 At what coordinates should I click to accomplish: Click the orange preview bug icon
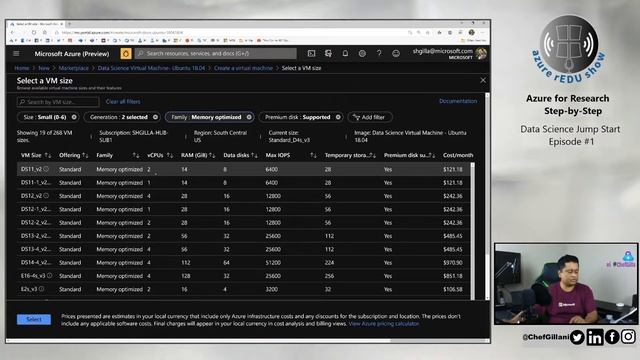coord(126,53)
